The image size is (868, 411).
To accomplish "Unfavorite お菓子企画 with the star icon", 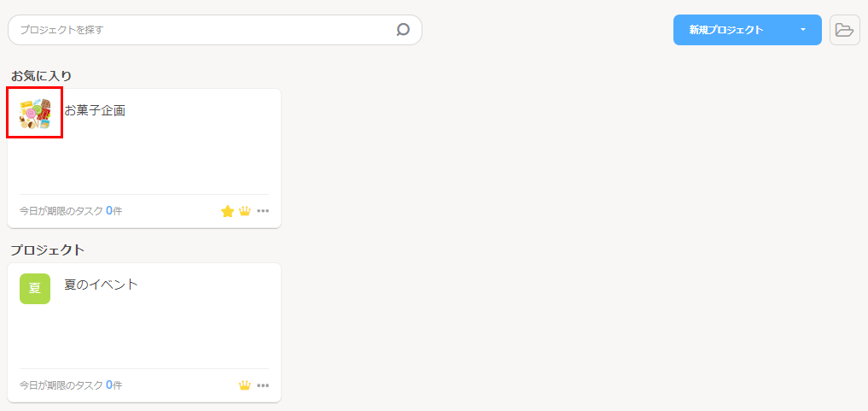I will [x=228, y=211].
